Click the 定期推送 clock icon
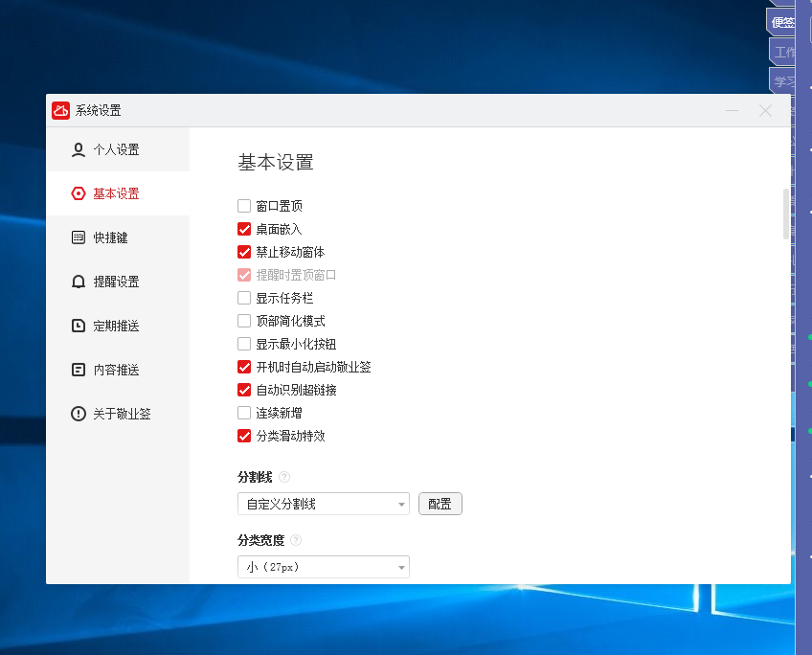Image resolution: width=812 pixels, height=655 pixels. coord(79,326)
